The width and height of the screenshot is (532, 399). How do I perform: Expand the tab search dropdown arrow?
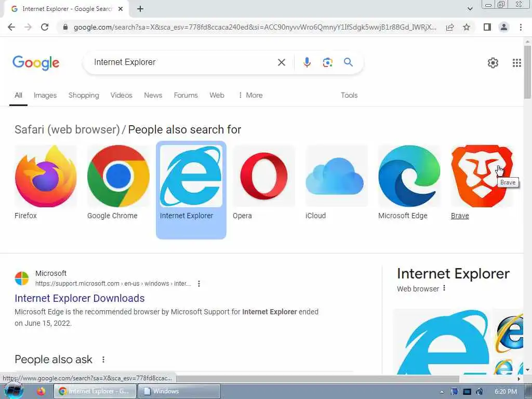pyautogui.click(x=470, y=9)
